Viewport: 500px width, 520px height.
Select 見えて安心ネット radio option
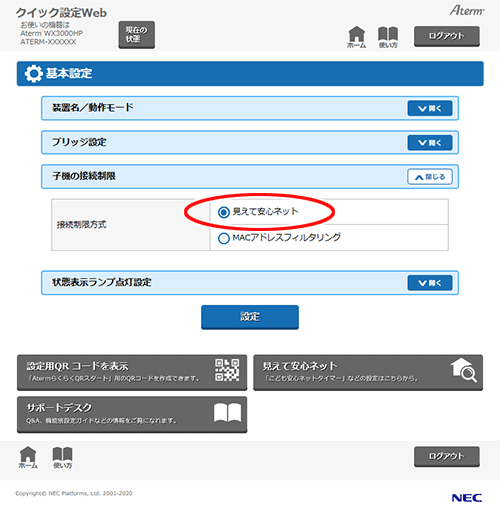(224, 212)
